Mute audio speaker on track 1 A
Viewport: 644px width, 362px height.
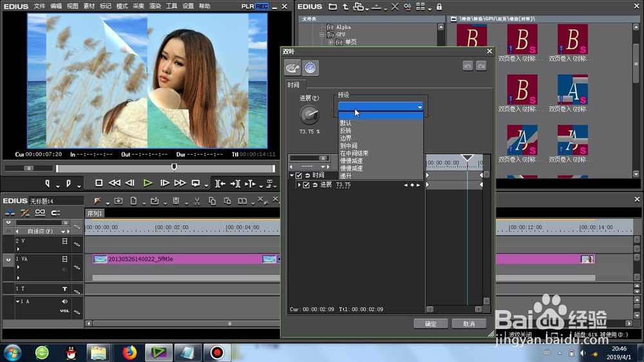tap(64, 301)
